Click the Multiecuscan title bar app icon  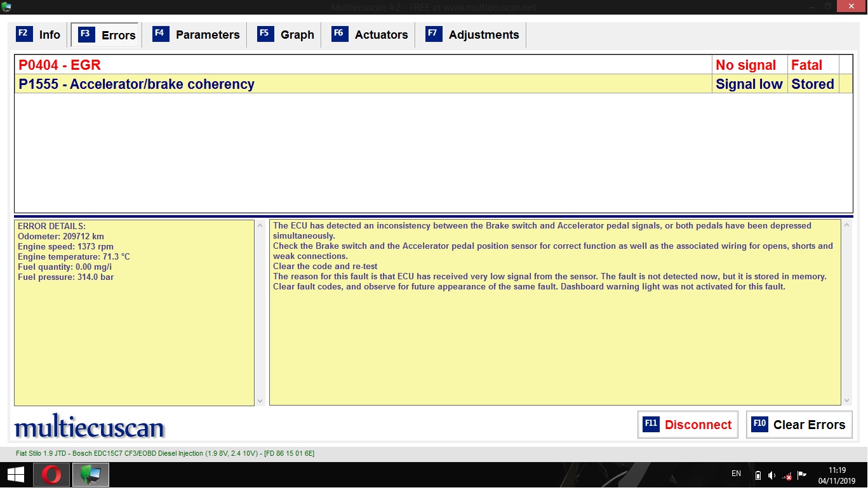[x=6, y=7]
